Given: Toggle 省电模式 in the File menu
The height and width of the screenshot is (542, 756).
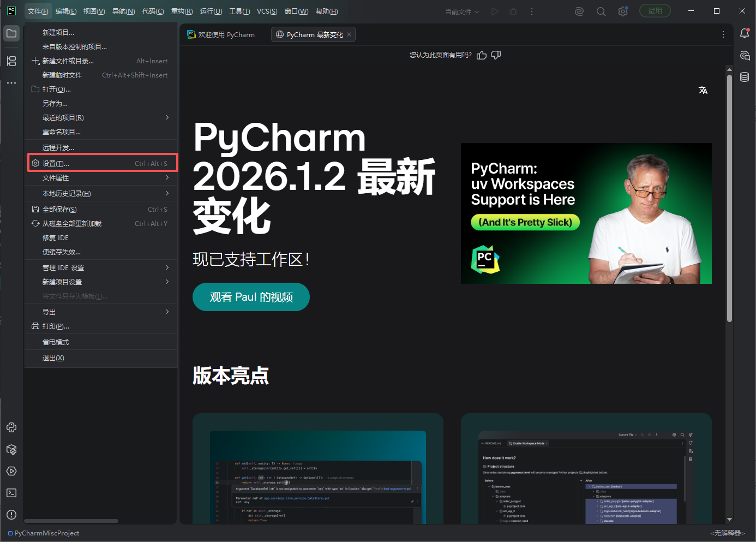Looking at the screenshot, I should 101,342.
